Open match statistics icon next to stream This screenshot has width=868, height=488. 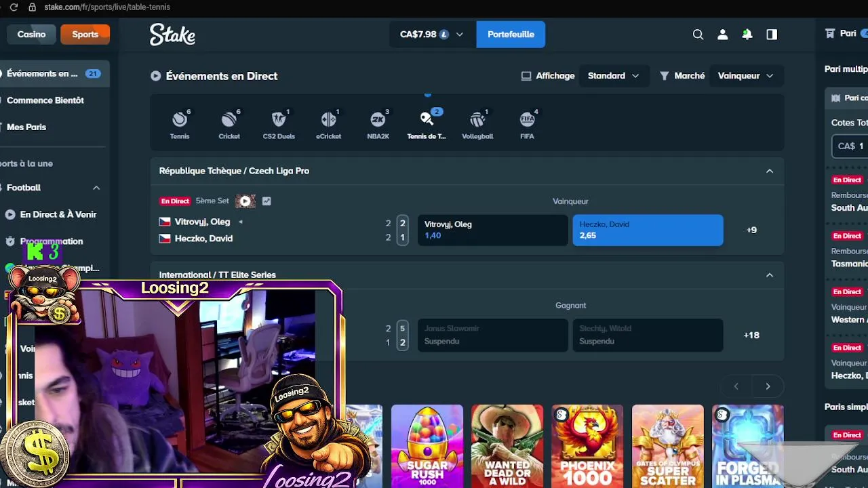(267, 201)
